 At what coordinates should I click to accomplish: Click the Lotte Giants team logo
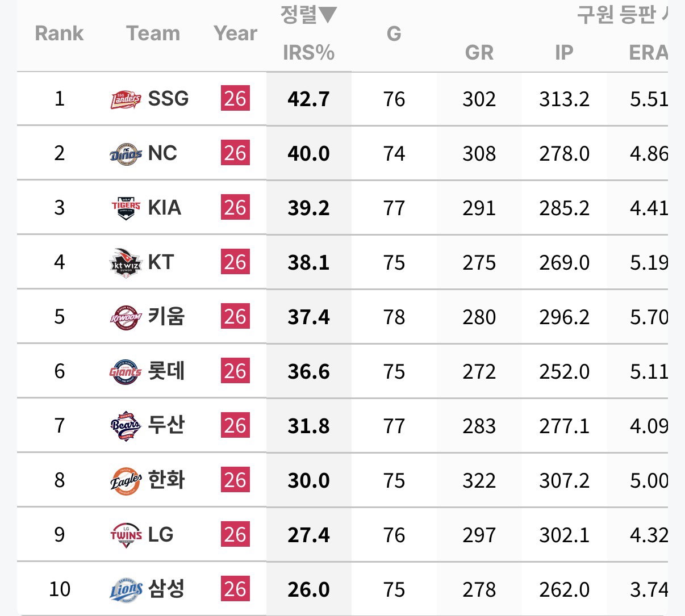pyautogui.click(x=126, y=371)
